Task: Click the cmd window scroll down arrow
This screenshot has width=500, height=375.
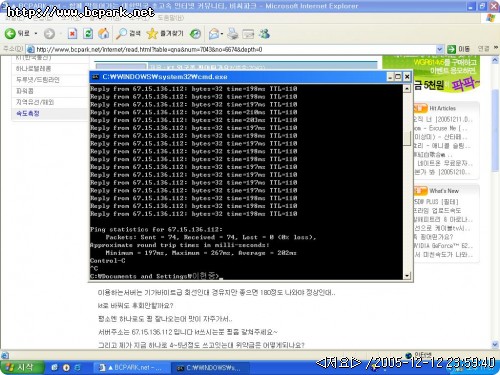Action: pos(407,276)
